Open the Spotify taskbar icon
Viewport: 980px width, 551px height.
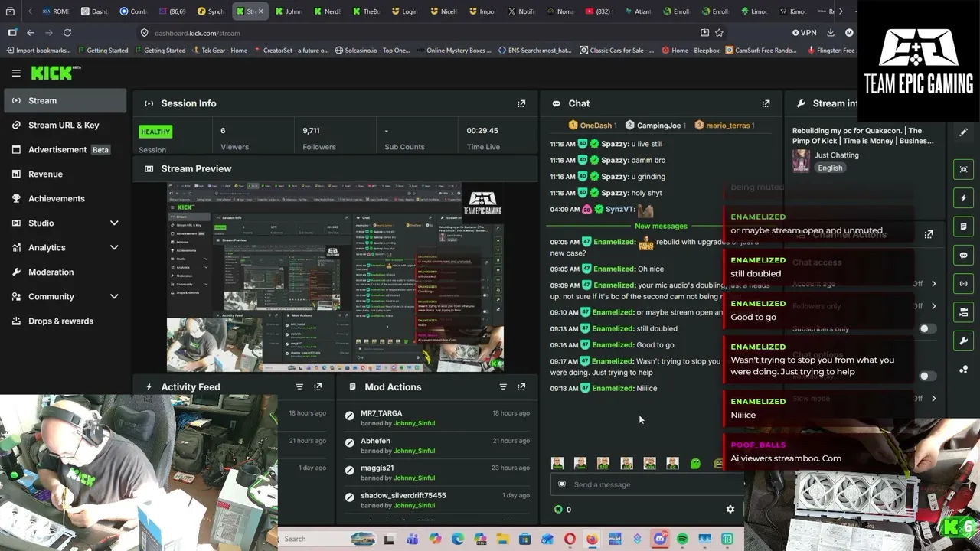[x=682, y=539]
